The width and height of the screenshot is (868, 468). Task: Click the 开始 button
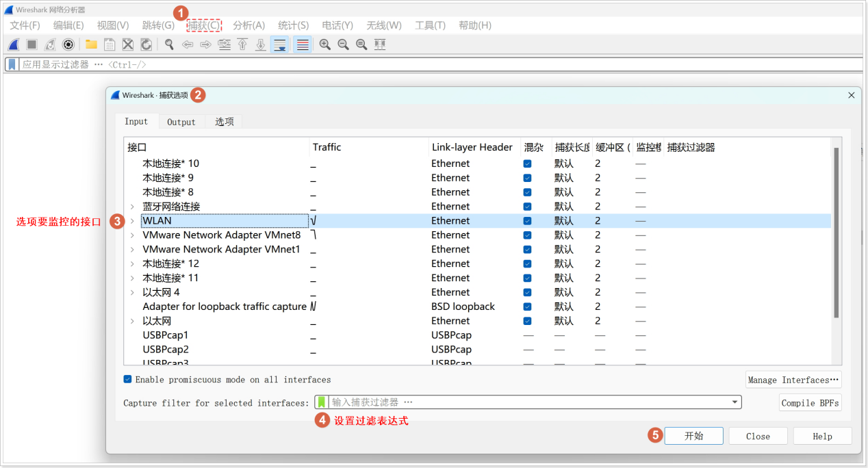click(x=694, y=436)
